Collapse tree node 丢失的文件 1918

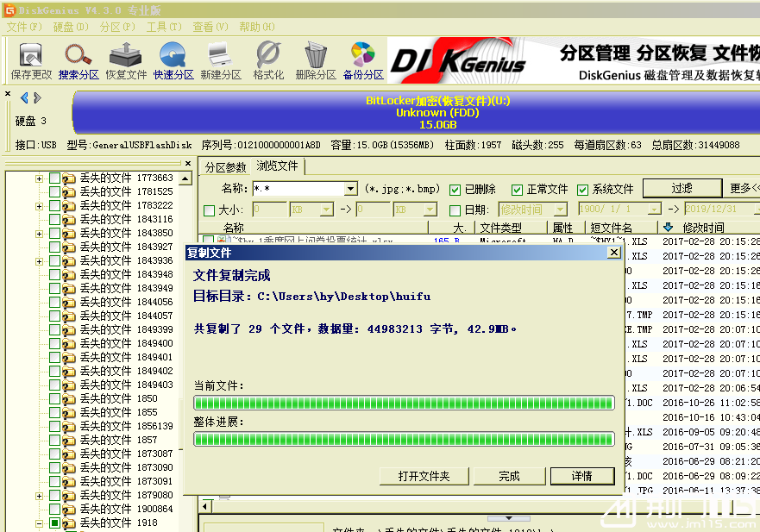pos(39,523)
